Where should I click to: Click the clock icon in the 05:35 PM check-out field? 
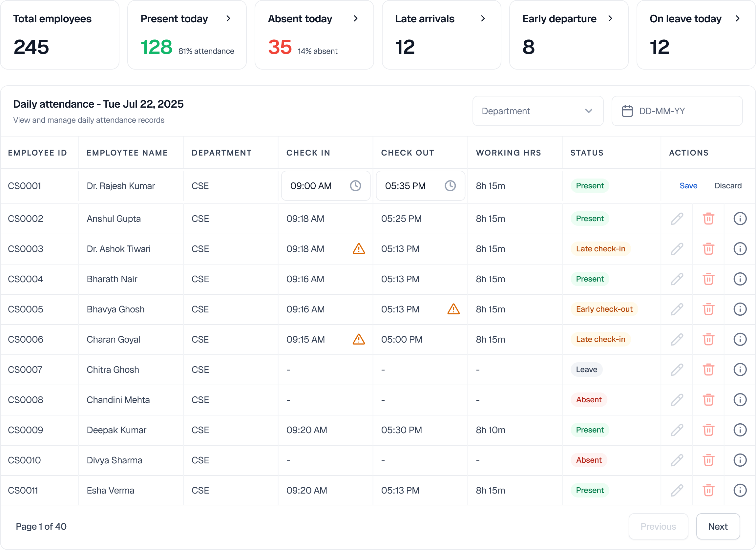point(450,186)
